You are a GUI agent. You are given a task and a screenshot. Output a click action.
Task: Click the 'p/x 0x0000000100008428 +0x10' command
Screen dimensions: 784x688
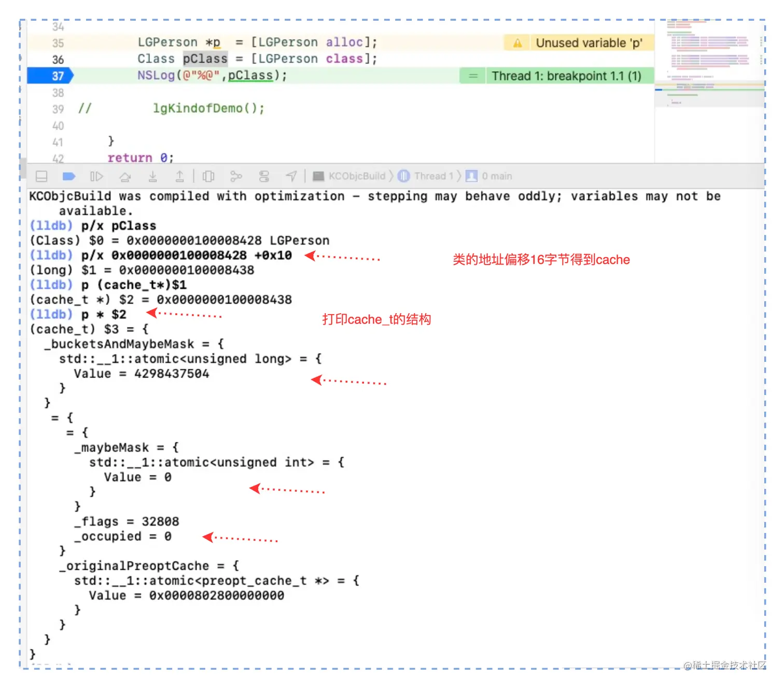tap(187, 255)
